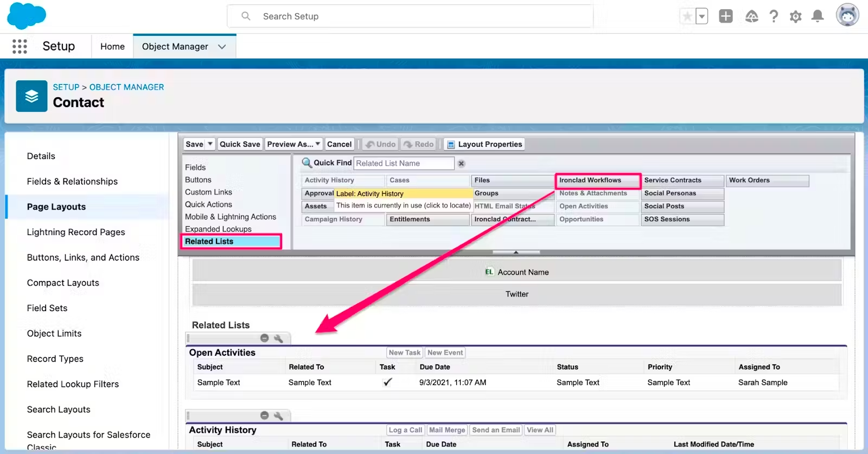This screenshot has width=868, height=454.
Task: Open Lightning Record Pages in the sidebar
Action: pos(76,232)
